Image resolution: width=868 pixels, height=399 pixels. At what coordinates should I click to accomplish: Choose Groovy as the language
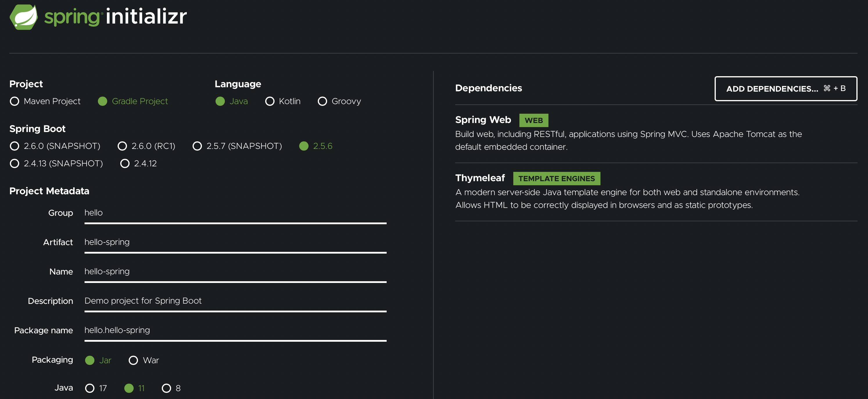click(322, 101)
